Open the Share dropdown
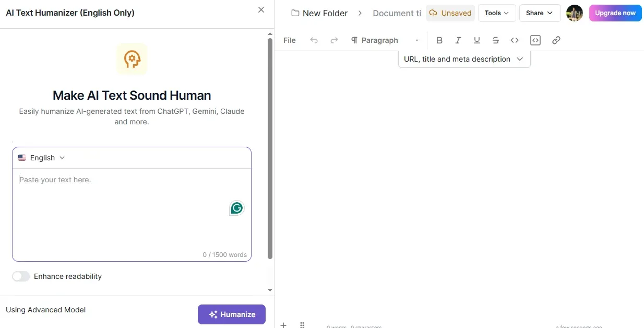The height and width of the screenshot is (328, 644). (x=540, y=13)
